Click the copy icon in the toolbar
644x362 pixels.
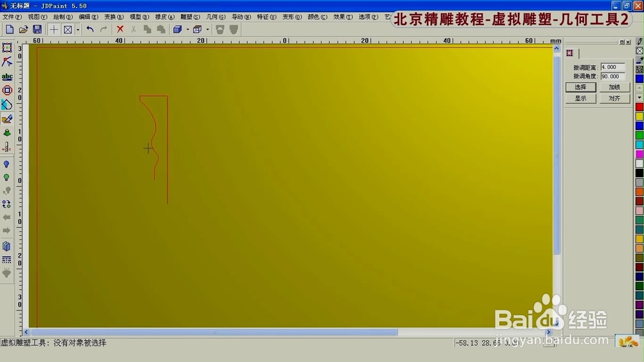coord(147,29)
